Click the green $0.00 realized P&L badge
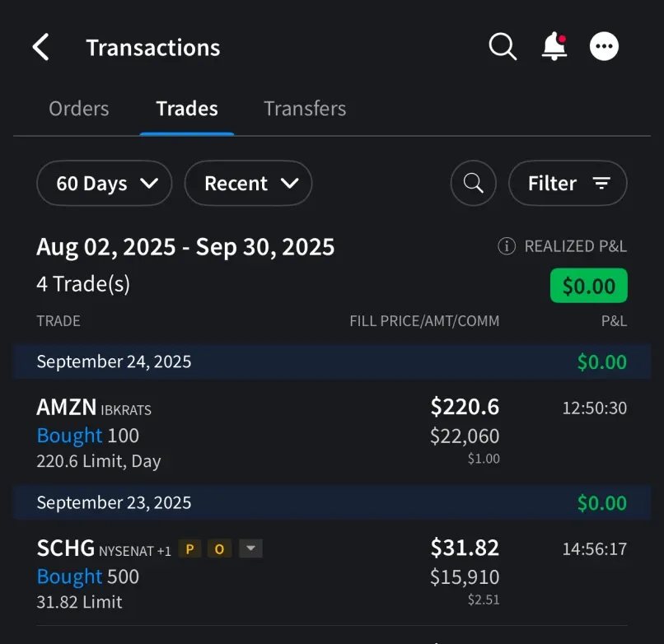664x644 pixels. 588,286
